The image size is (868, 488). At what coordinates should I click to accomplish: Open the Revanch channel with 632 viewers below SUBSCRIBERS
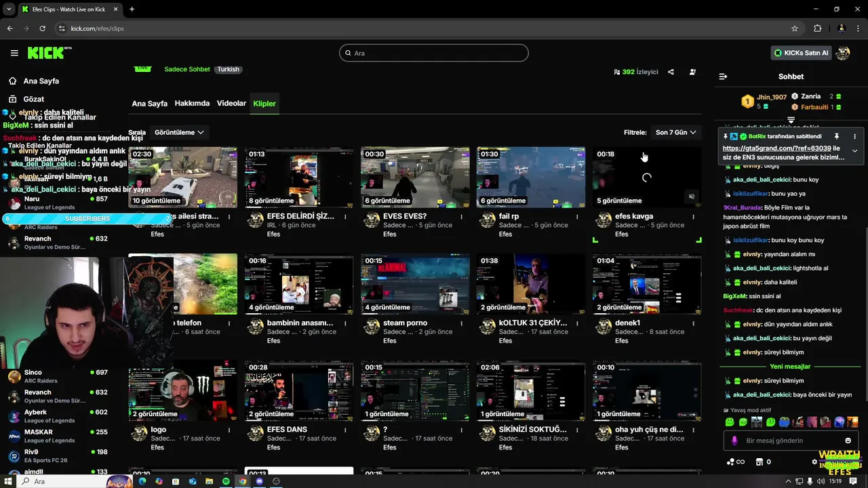(58, 243)
